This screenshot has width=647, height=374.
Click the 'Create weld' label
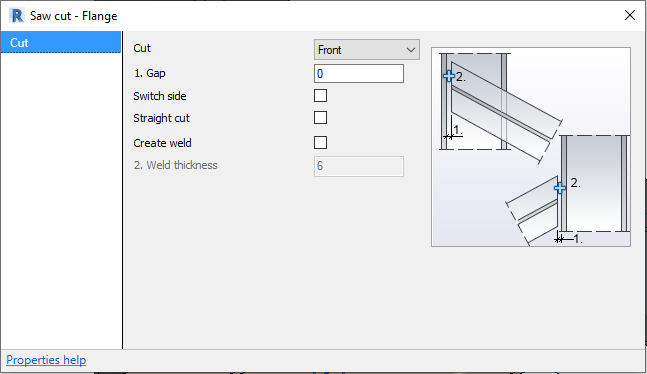point(162,143)
